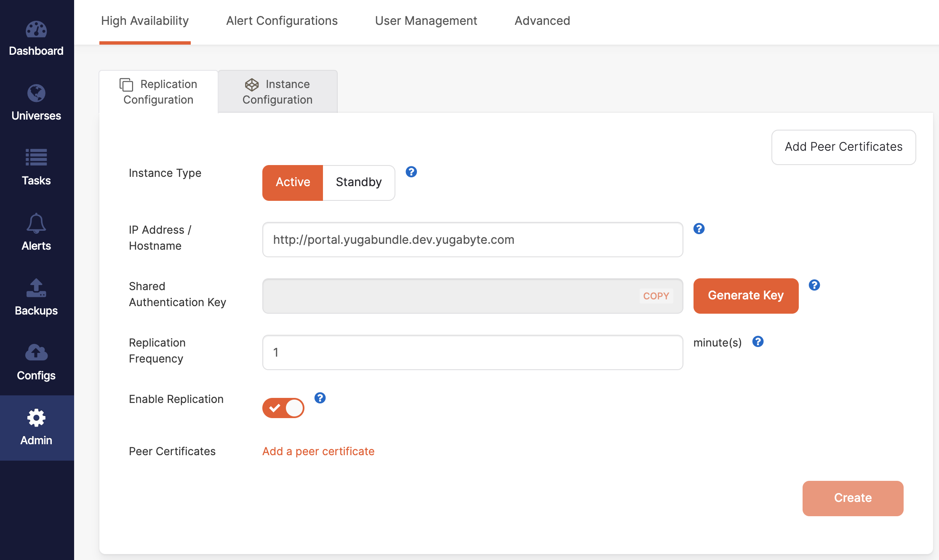Open Backups upload icon
This screenshot has height=560, width=939.
click(x=36, y=288)
